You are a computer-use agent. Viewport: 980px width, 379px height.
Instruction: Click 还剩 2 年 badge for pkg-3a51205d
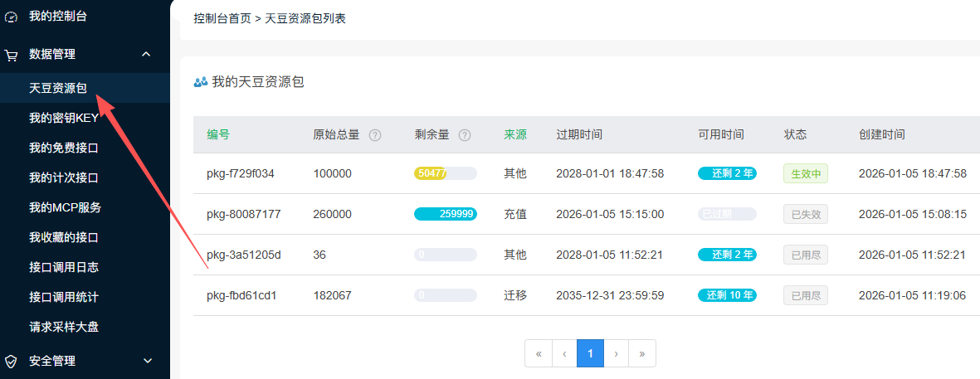[x=728, y=255]
